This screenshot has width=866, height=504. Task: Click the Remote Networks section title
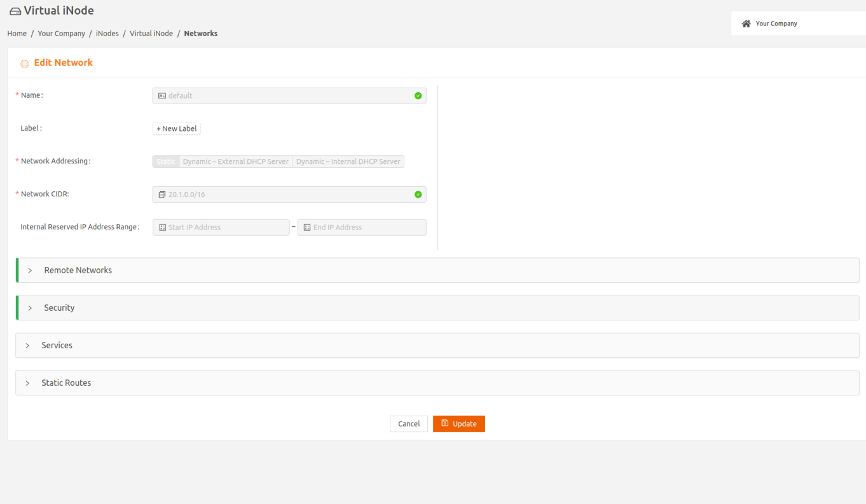point(78,270)
